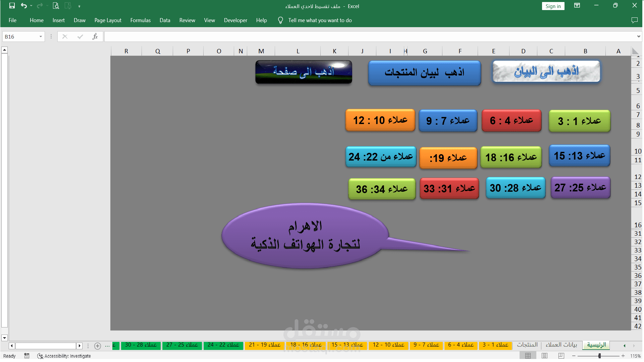Click the Undo arrow icon
644x362 pixels.
click(x=23, y=6)
